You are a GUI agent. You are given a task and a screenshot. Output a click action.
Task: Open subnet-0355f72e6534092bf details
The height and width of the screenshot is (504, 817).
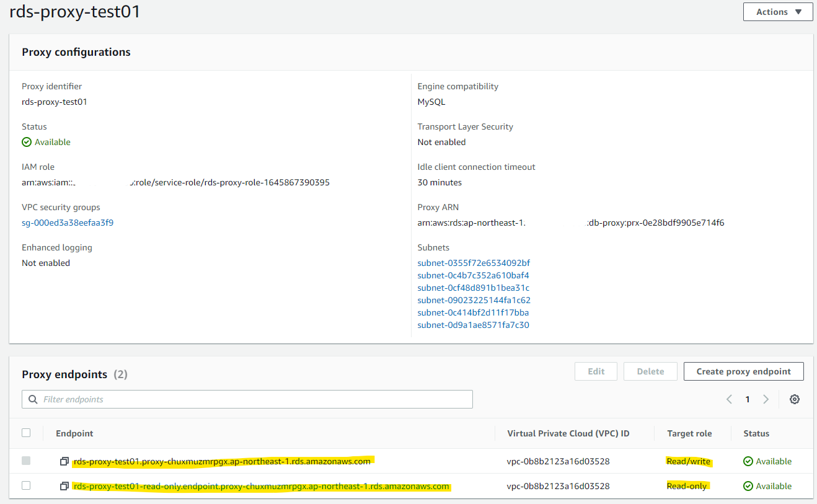pyautogui.click(x=474, y=262)
